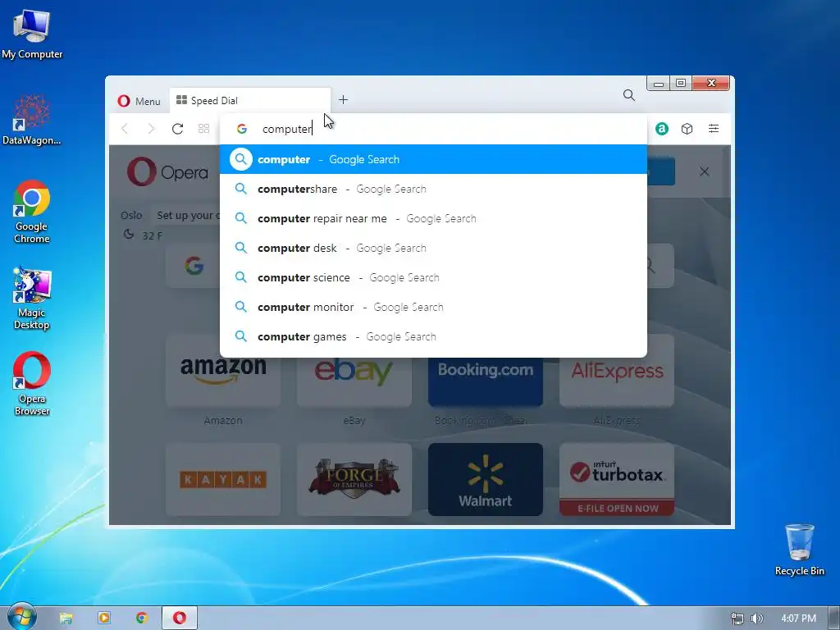Open Chrome from the taskbar
Viewport: 840px width, 630px height.
[141, 618]
